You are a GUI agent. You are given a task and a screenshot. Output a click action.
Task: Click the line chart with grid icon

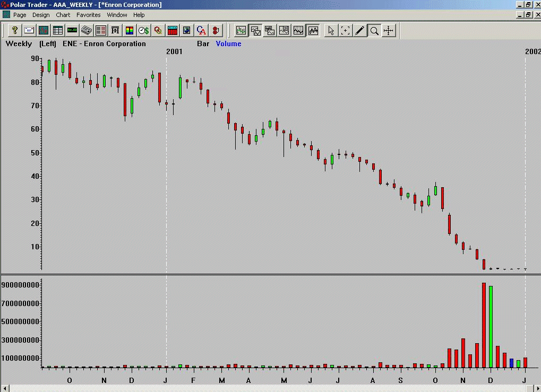coord(298,30)
